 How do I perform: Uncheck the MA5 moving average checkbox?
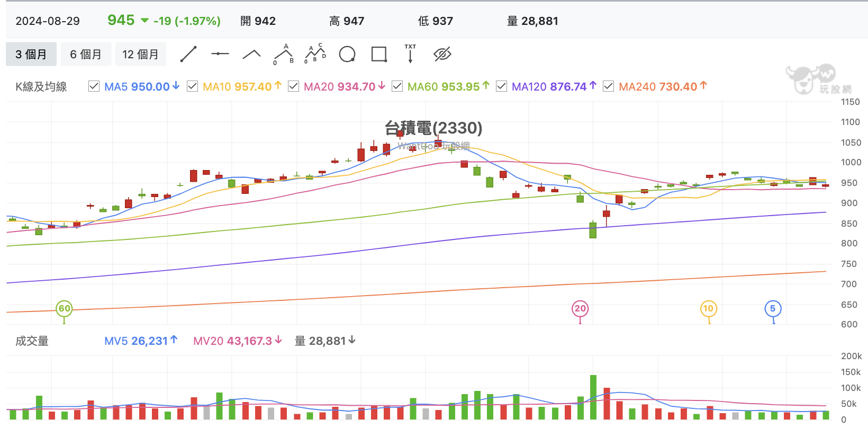point(94,86)
